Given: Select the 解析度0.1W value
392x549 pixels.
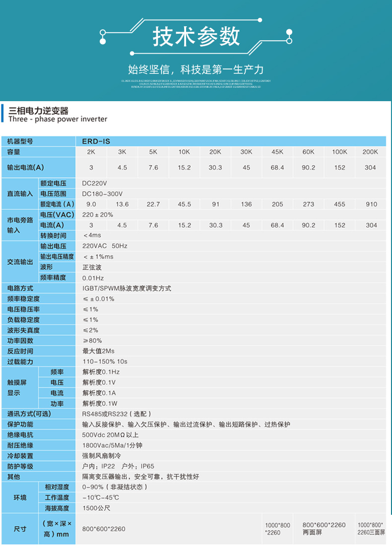Looking at the screenshot, I should tap(100, 403).
